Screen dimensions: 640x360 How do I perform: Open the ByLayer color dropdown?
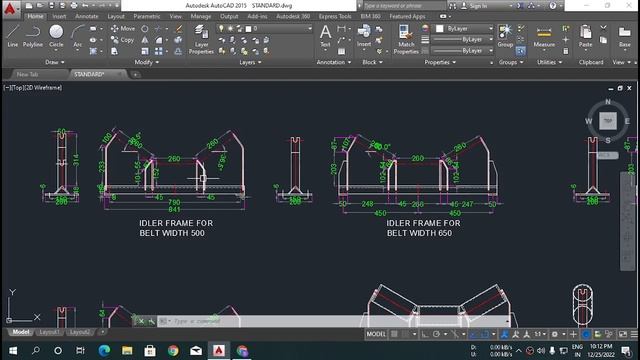[464, 29]
